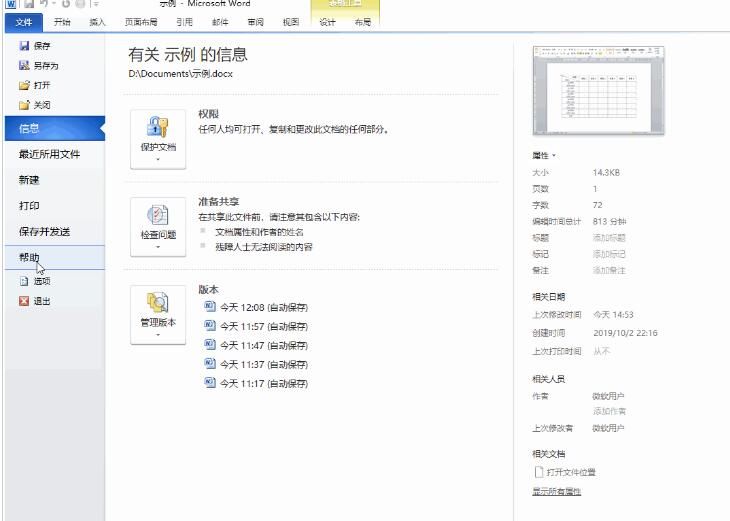This screenshot has height=521, width=730.
Task: Click the 字数 72 value
Action: [x=597, y=205]
